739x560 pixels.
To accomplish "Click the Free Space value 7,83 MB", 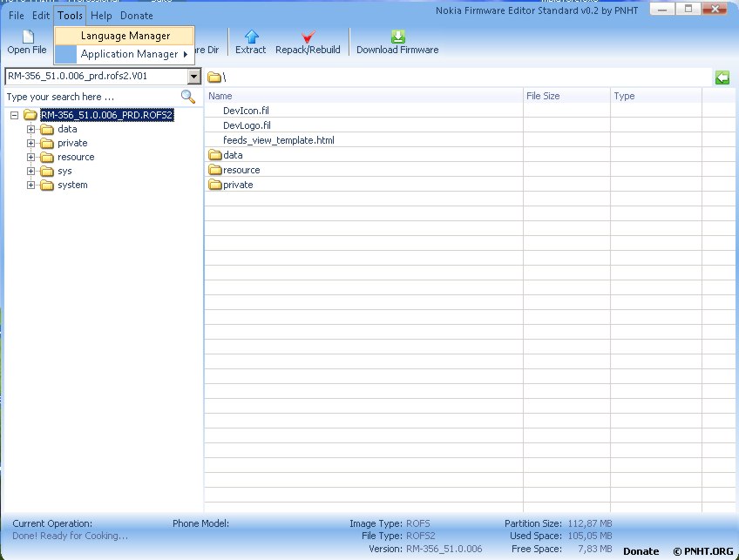I will (595, 549).
